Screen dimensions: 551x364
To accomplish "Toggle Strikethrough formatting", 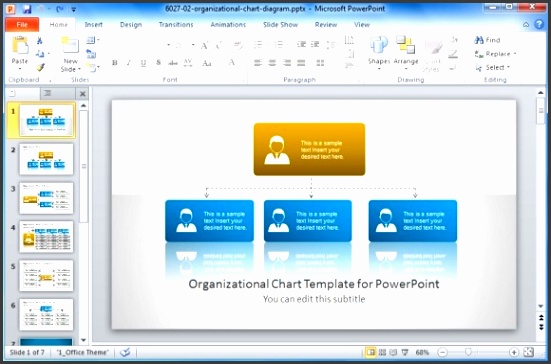I will 173,63.
